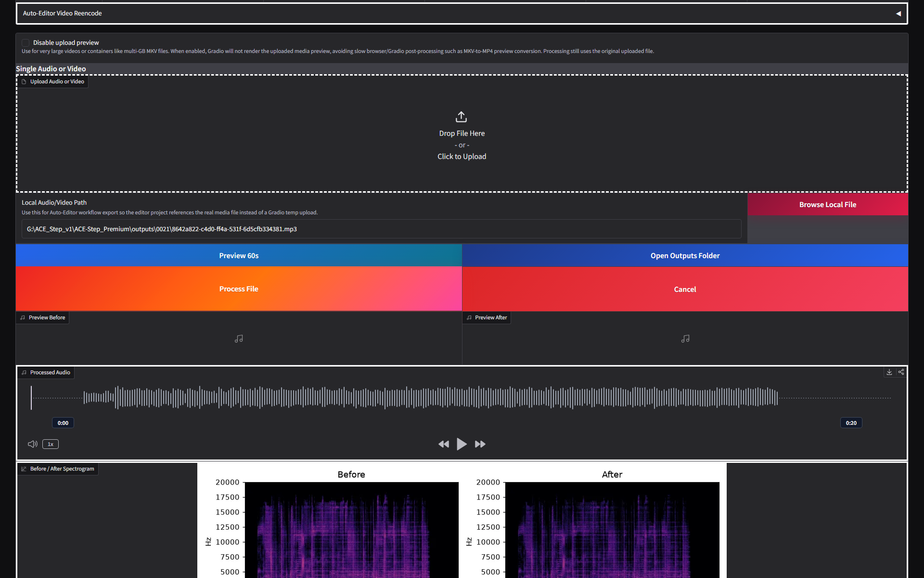This screenshot has height=578, width=924.
Task: Click the 0:20 duration timestamp
Action: point(851,423)
